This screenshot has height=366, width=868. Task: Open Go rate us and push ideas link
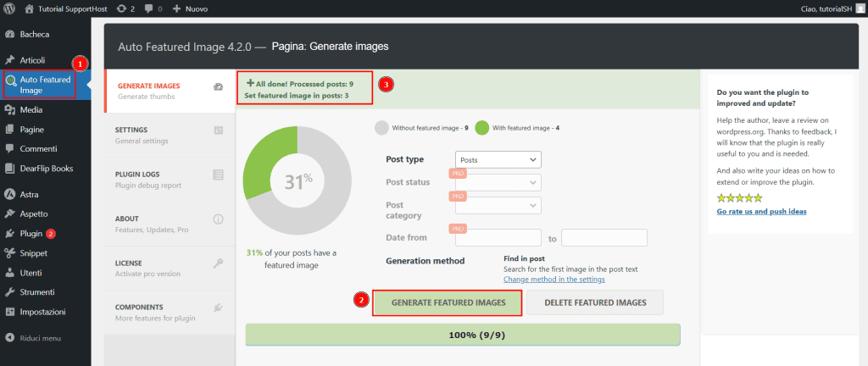pyautogui.click(x=762, y=212)
